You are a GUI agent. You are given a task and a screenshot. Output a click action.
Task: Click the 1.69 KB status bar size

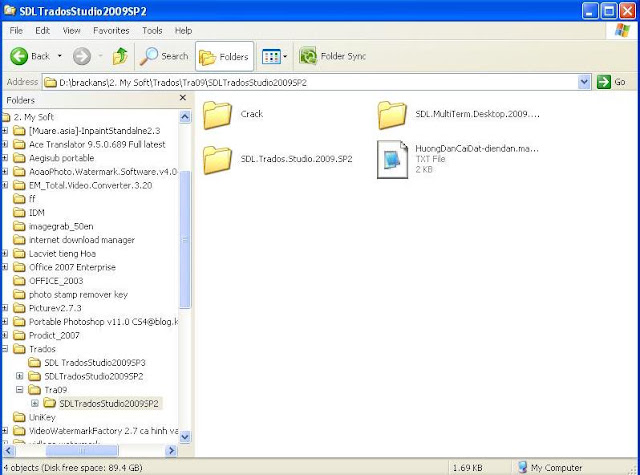[467, 468]
